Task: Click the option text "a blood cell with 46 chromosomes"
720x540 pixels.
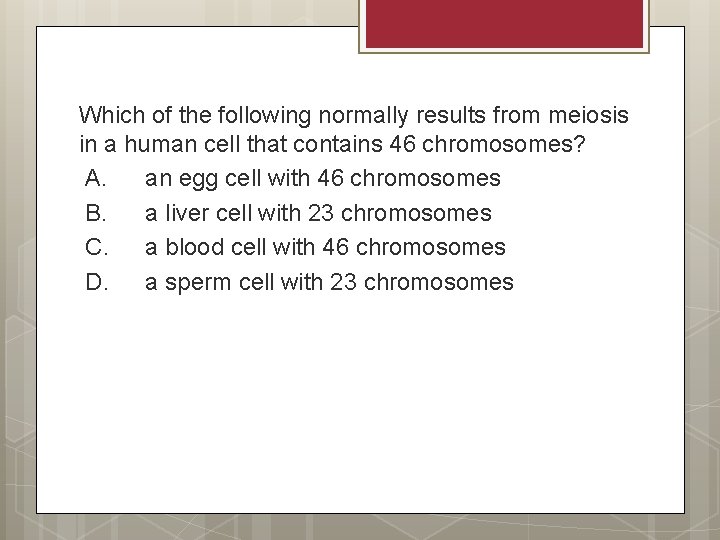Action: coord(325,247)
